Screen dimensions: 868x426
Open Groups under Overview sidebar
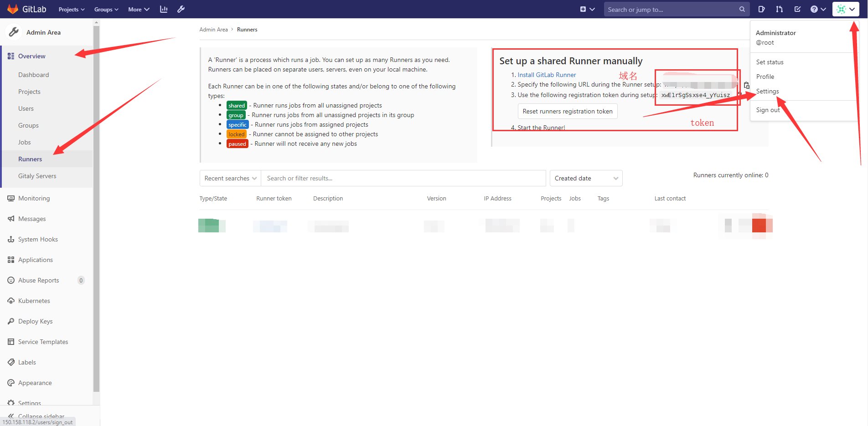(x=28, y=125)
